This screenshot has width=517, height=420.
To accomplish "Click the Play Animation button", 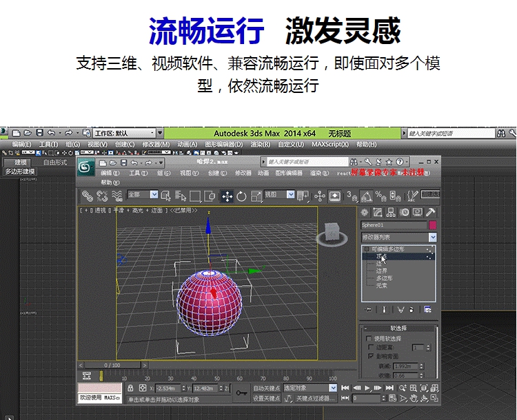I will coord(367,388).
